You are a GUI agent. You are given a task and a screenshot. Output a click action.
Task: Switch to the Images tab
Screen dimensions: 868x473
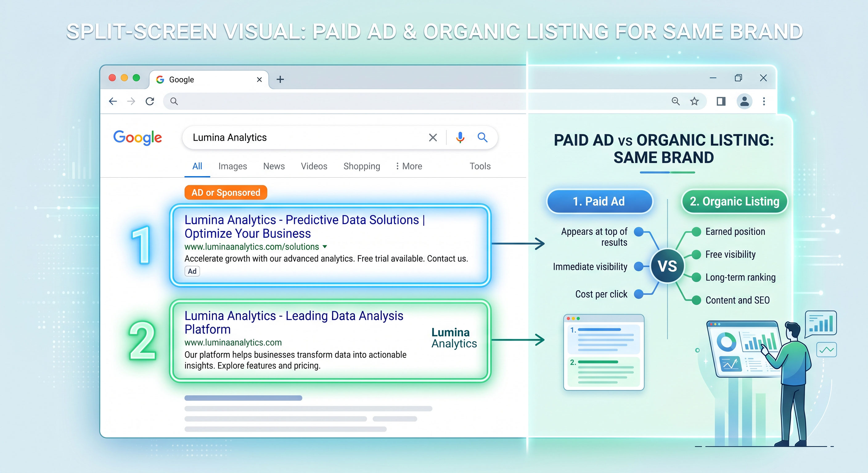[232, 166]
